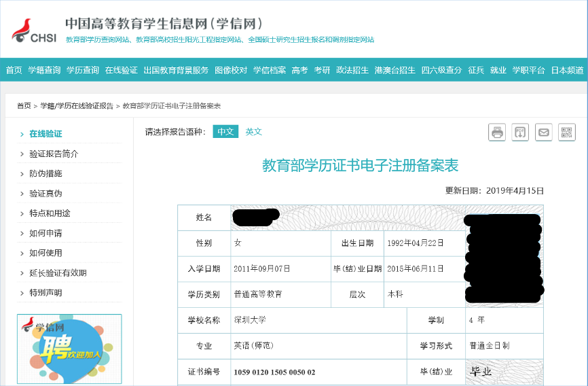Open sidebar item 如何使用

tap(45, 253)
